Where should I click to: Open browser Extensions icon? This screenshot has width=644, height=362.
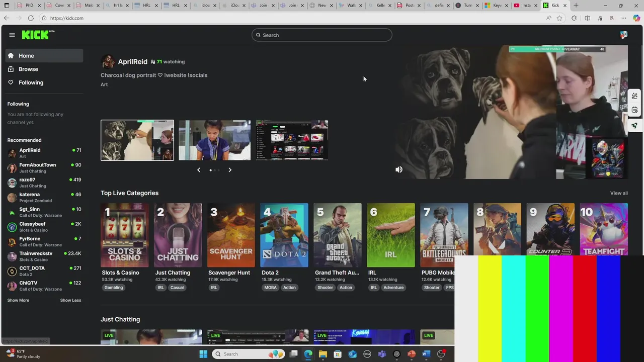click(x=574, y=18)
